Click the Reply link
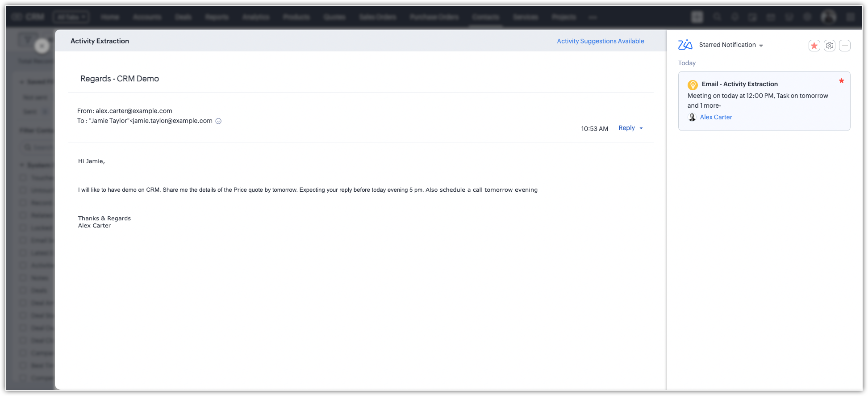 626,128
